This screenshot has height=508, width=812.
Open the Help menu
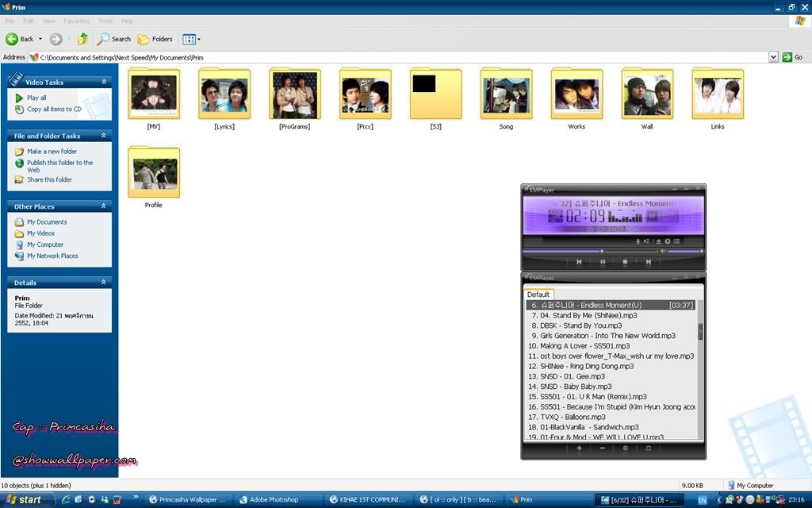coord(128,21)
